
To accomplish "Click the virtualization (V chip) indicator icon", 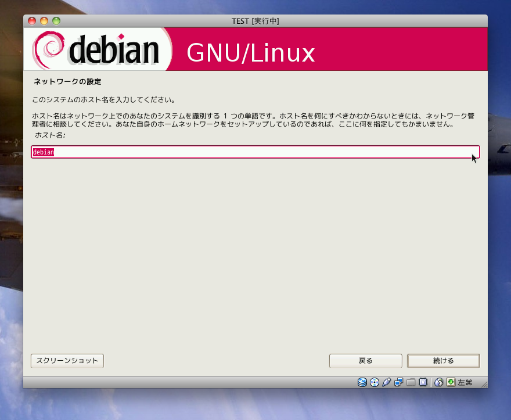I will 423,382.
